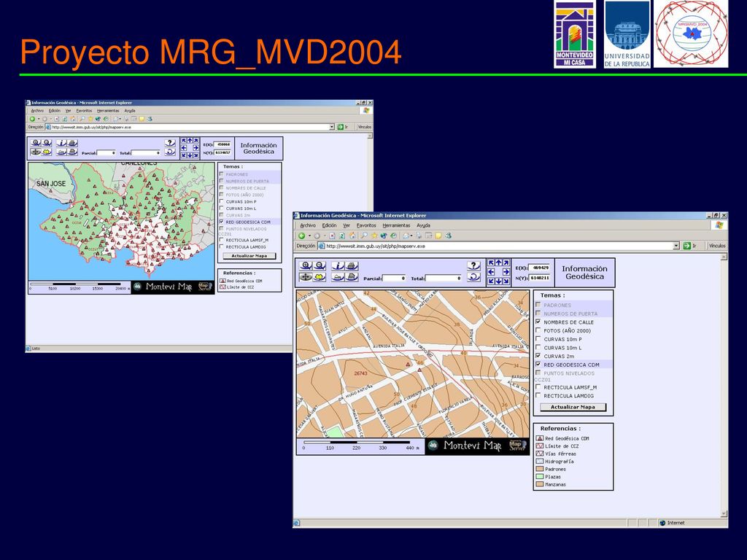Select the pan/move tool in front window

pyautogui.click(x=306, y=277)
